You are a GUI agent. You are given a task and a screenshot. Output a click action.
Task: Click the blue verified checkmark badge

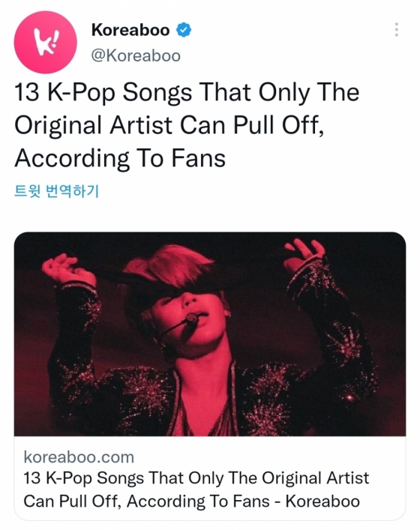point(184,30)
